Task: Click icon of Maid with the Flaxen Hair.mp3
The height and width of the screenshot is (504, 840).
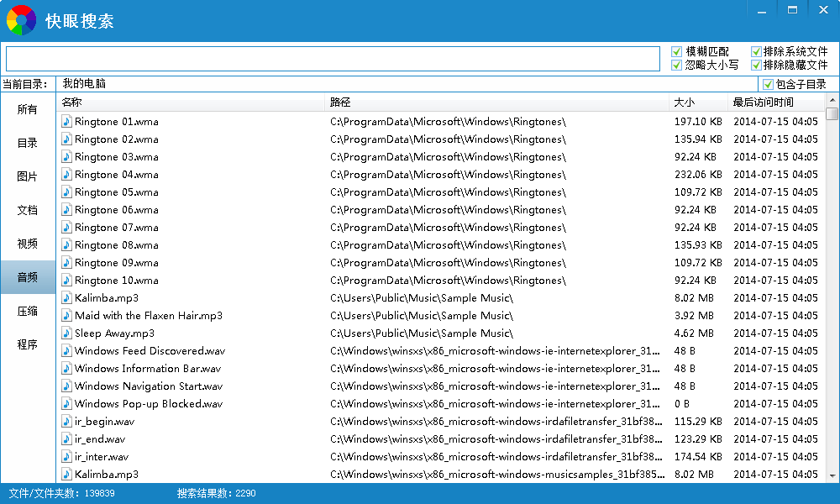Action: pos(66,316)
